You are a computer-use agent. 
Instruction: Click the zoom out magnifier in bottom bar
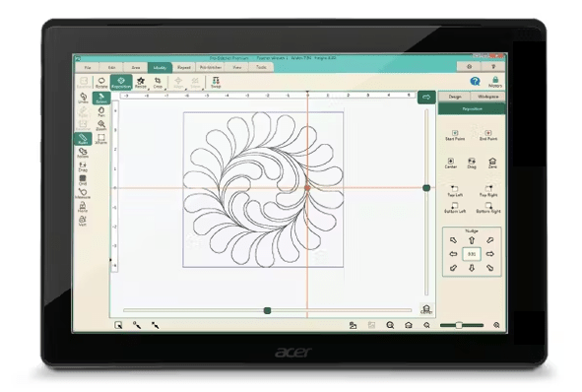426,325
